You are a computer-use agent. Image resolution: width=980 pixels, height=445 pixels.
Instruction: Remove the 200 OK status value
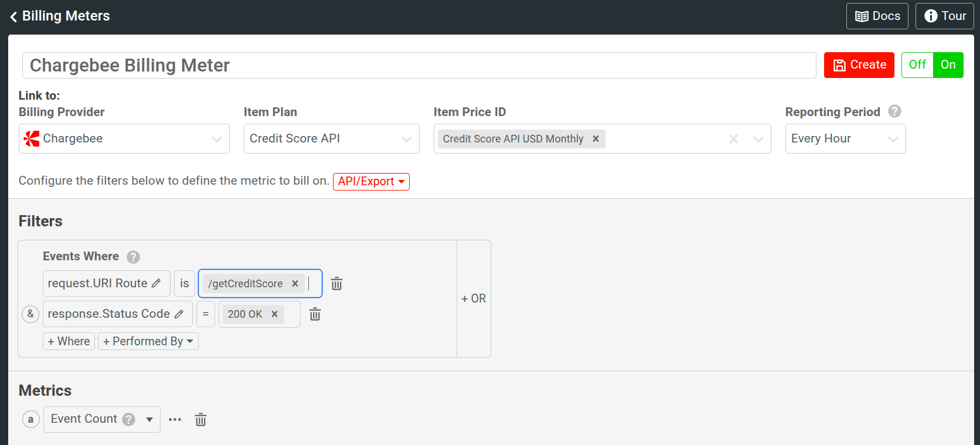tap(274, 314)
